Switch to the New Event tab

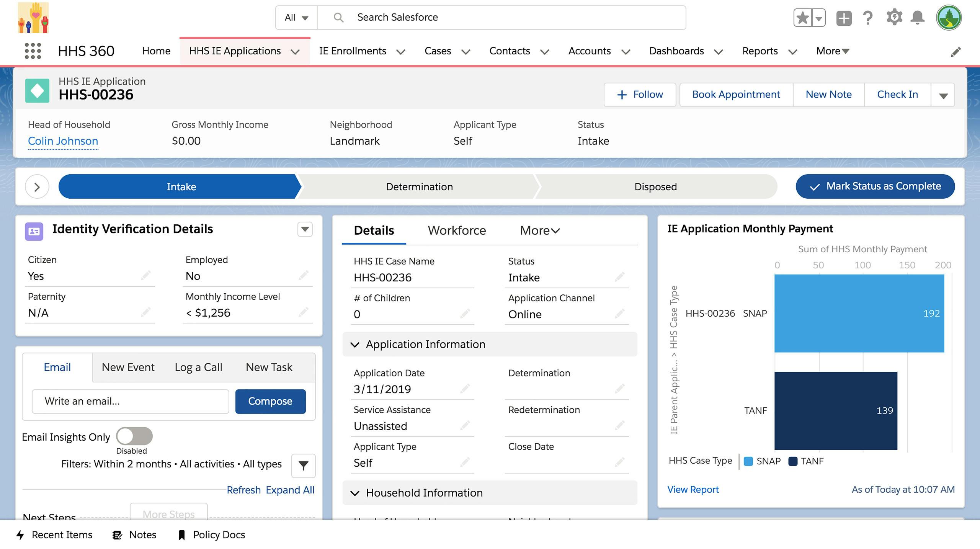[128, 367]
